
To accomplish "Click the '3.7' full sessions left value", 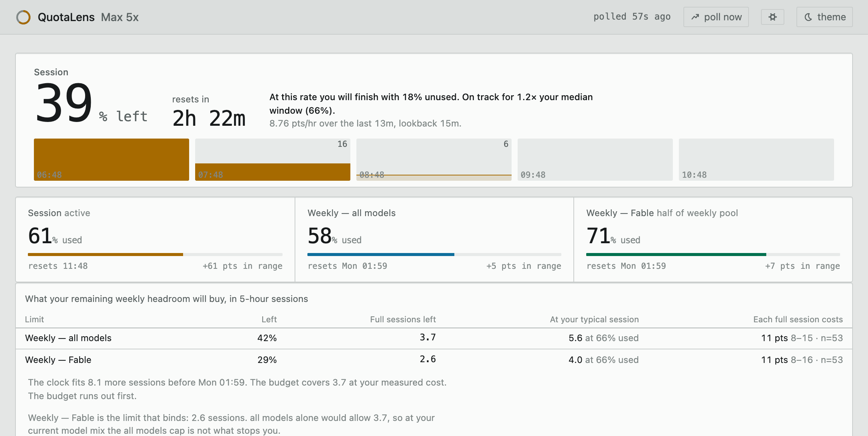I will pyautogui.click(x=428, y=337).
